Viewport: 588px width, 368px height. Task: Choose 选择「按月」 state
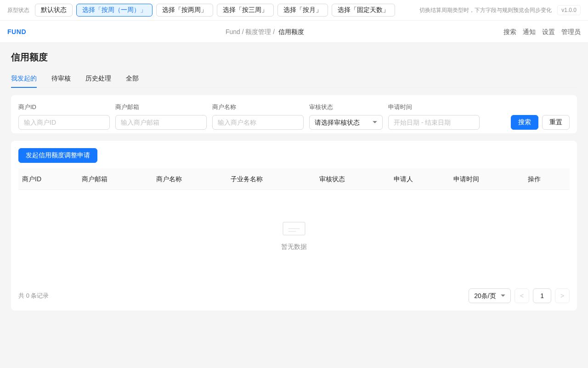(x=303, y=10)
